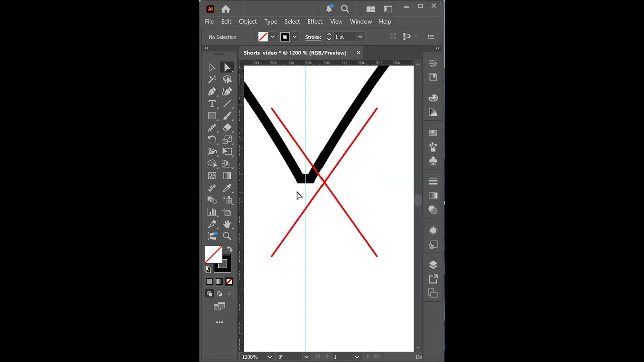Select the Eraser tool
This screenshot has height=362, width=644.
coord(227,128)
